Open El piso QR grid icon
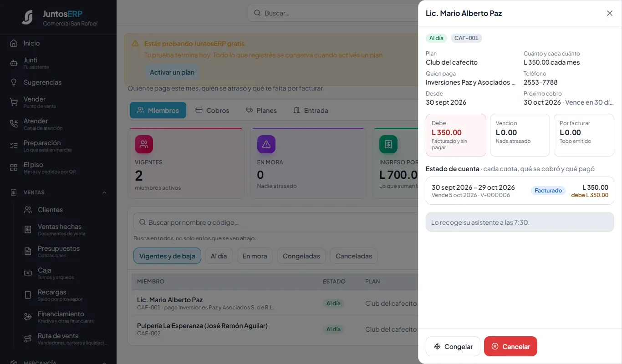Viewport: 622px width, 364px height. point(14,167)
